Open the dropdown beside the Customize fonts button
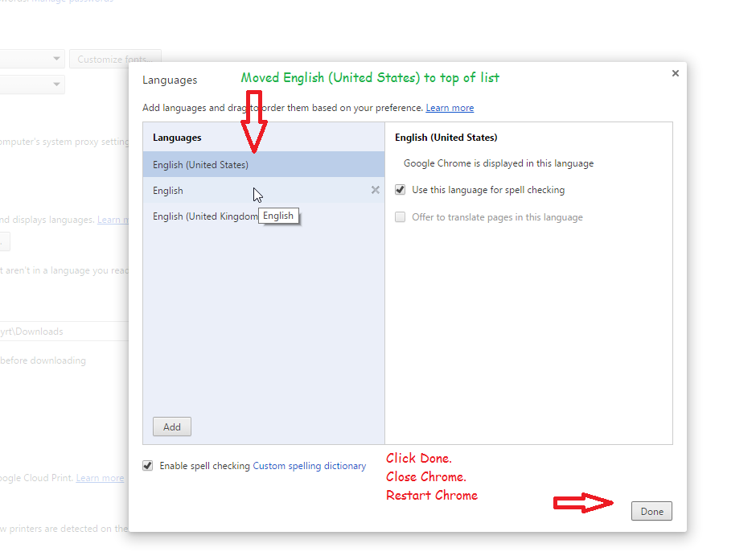 point(32,60)
